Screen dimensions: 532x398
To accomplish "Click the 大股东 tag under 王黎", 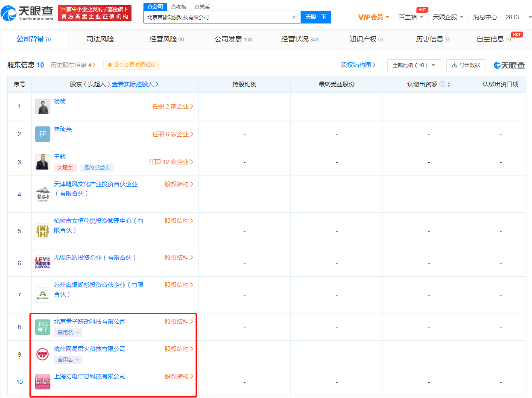I will click(x=65, y=168).
